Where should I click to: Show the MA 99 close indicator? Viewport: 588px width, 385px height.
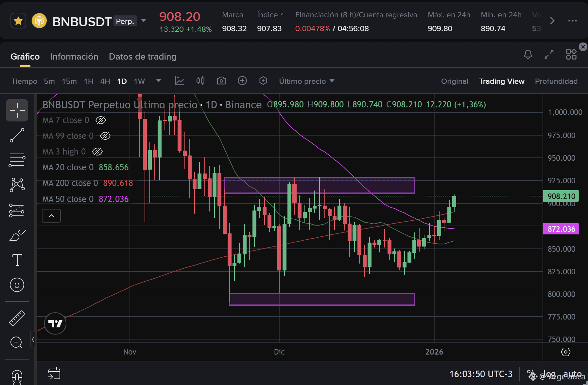click(105, 136)
